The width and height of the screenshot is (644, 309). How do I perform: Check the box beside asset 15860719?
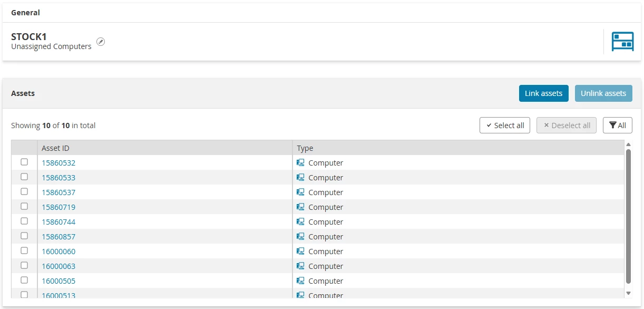24,206
